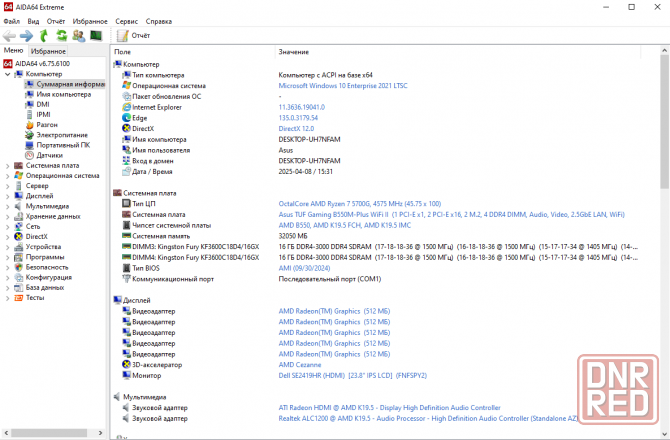This screenshot has width=670, height=440.
Task: Open the Dell SE2419HR monitor link
Action: [353, 375]
